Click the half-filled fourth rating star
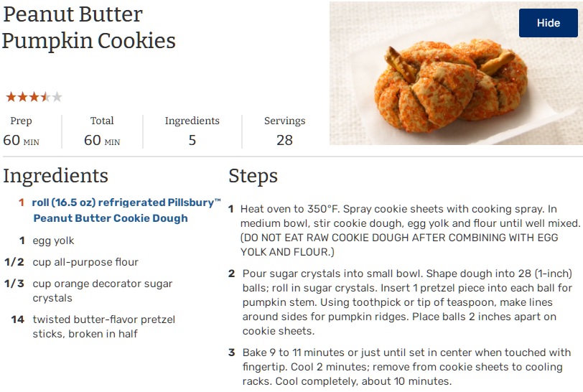The width and height of the screenshot is (583, 392). (x=45, y=97)
